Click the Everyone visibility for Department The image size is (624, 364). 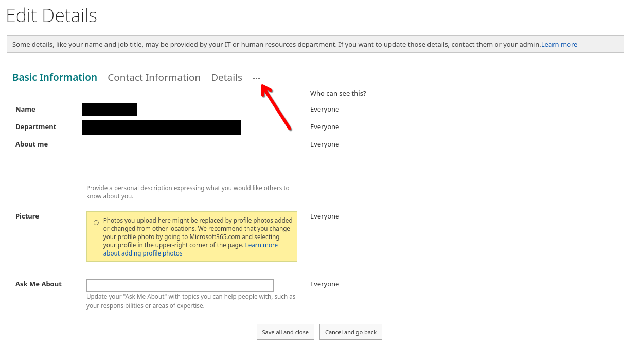coord(325,127)
